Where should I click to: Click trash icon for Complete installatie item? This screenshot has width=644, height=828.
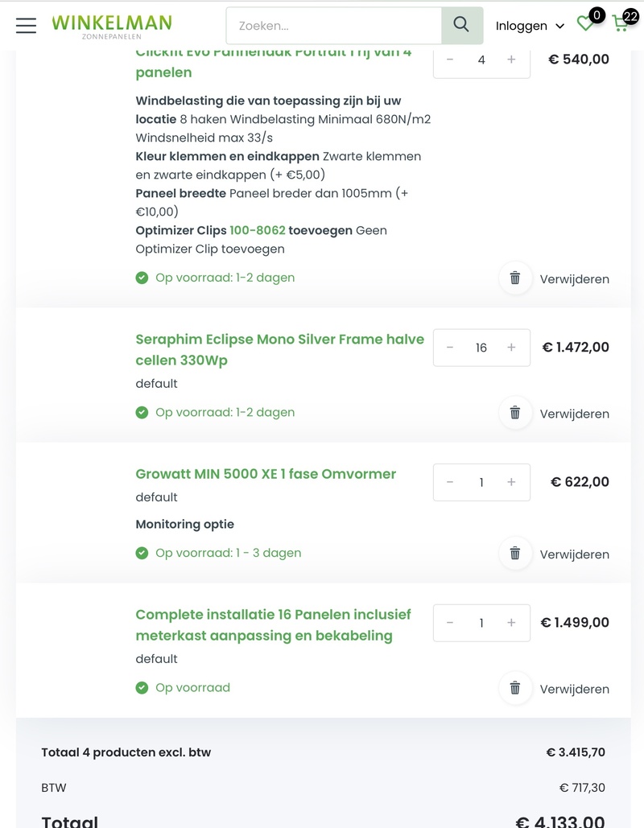tap(515, 688)
